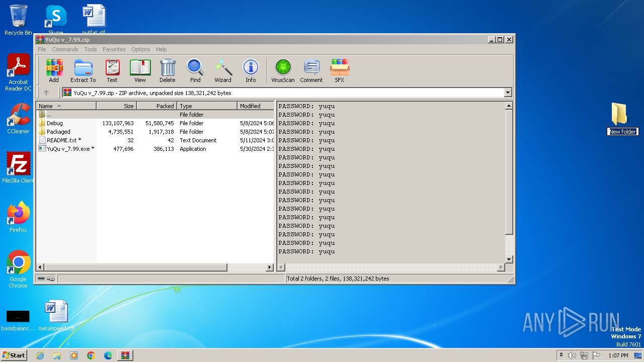Click file list scroll left arrow
Screen dimensions: 644x362
[41, 267]
